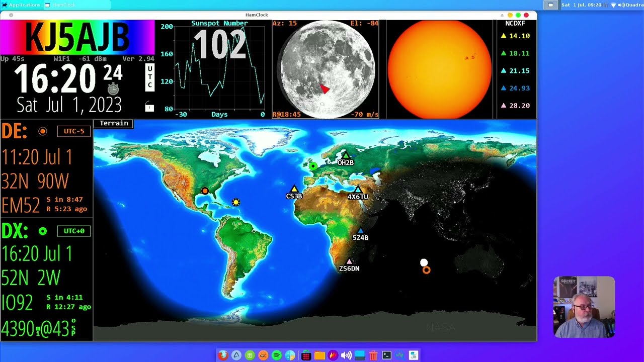
Task: Open the settings toggles app in dock
Action: point(413,355)
